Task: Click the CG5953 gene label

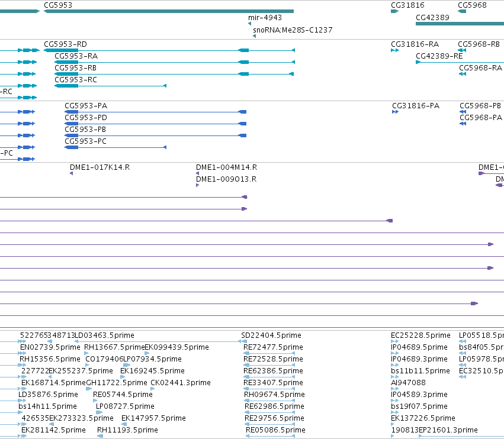Action: [x=58, y=5]
